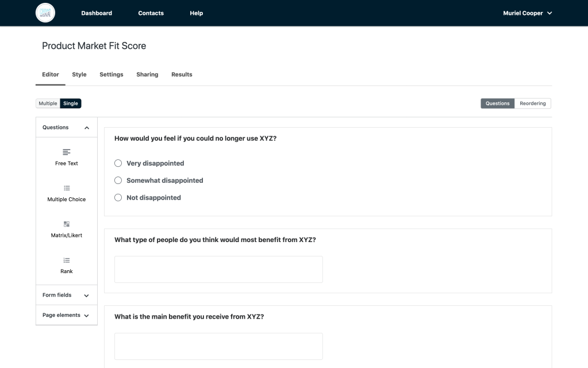Select 'Very disappointed' radio option

click(x=118, y=163)
